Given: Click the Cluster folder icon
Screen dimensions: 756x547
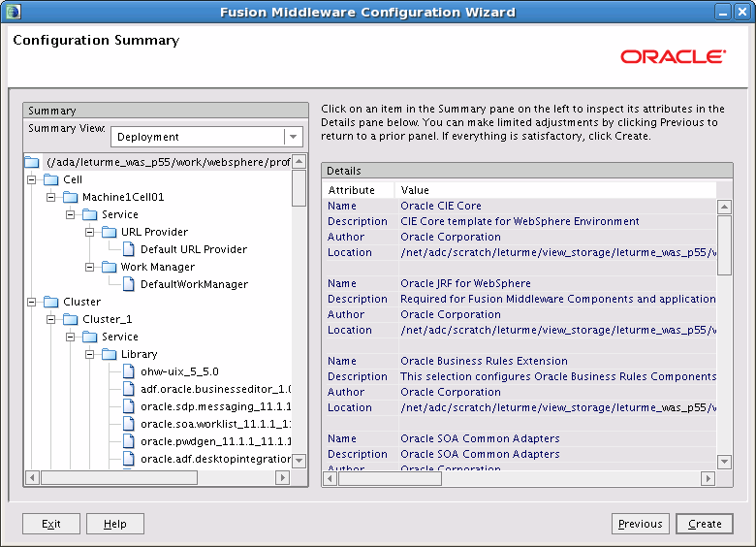Looking at the screenshot, I should (51, 302).
